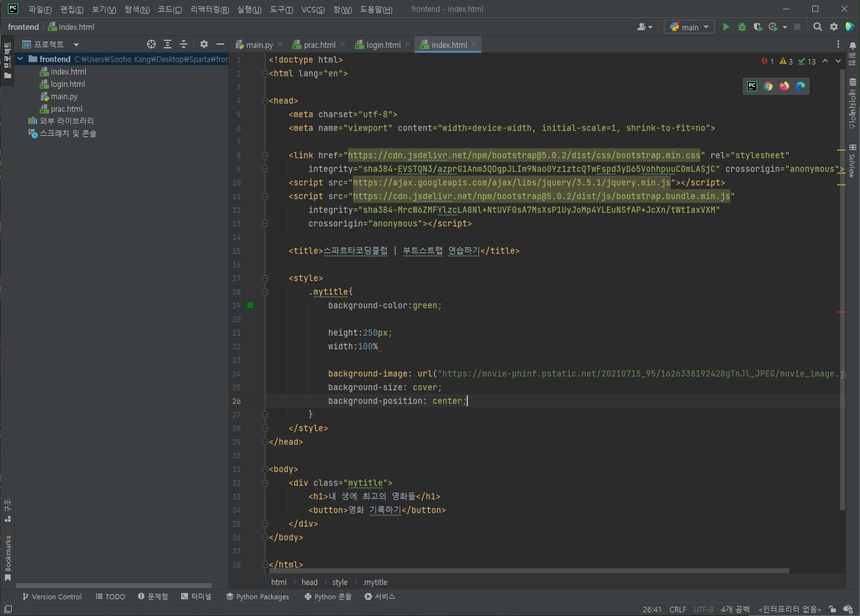
Task: Toggle tool window bars icon at bottom-left corner
Action: pos(8,609)
